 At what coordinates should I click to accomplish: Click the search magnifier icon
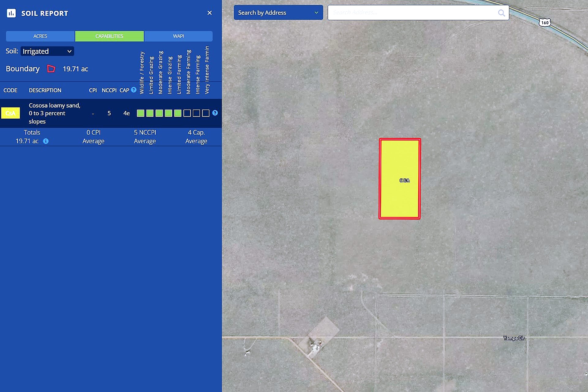(501, 13)
